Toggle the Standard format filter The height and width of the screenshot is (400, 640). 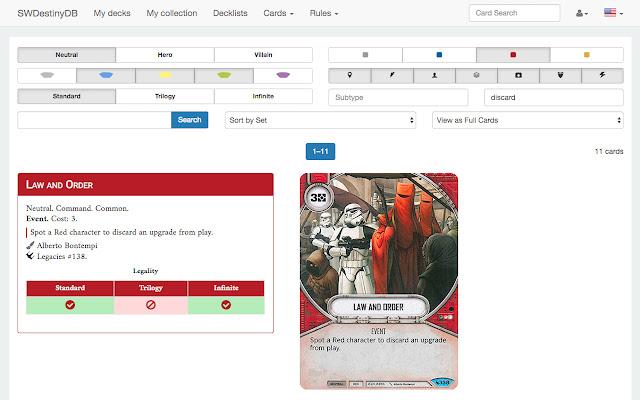[x=67, y=96]
